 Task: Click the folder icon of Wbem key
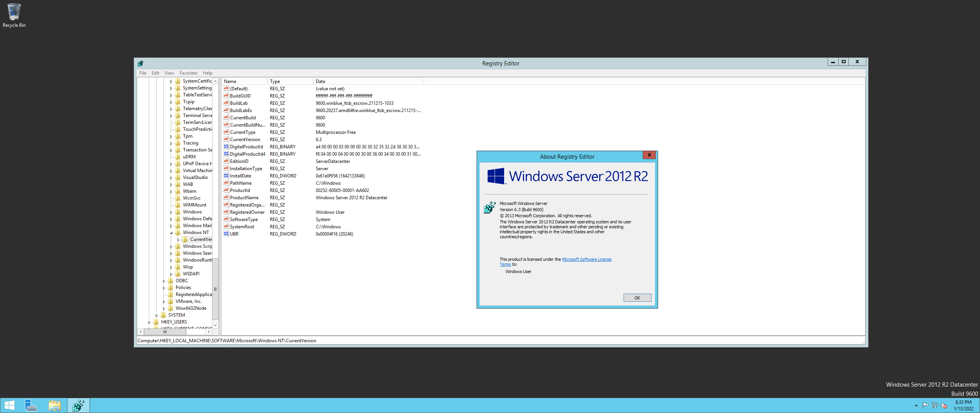178,191
